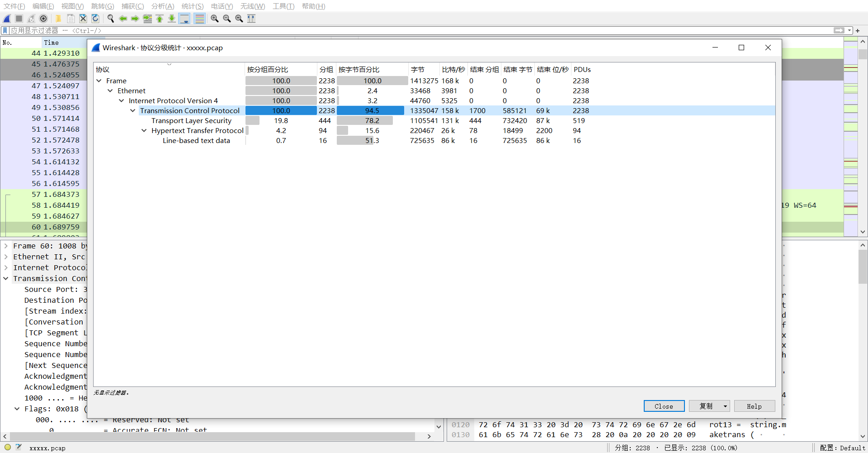Click the 复制 button
Image resolution: width=868 pixels, height=453 pixels.
705,406
